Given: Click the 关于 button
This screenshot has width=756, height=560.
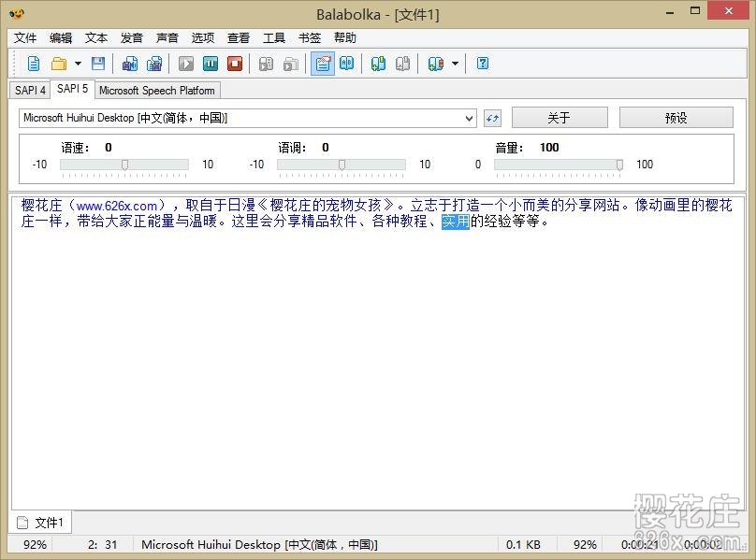Looking at the screenshot, I should (560, 118).
